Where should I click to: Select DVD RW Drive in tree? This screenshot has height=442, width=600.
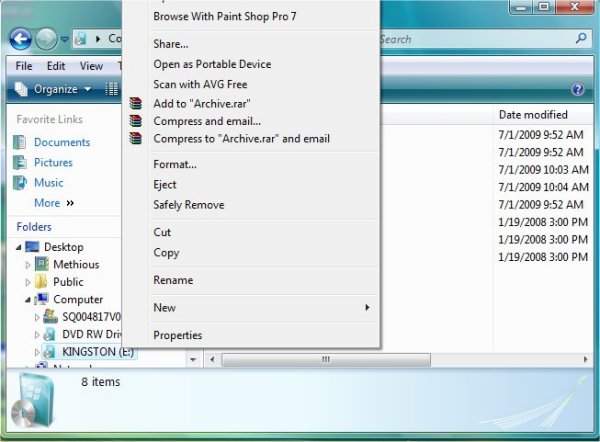(91, 334)
